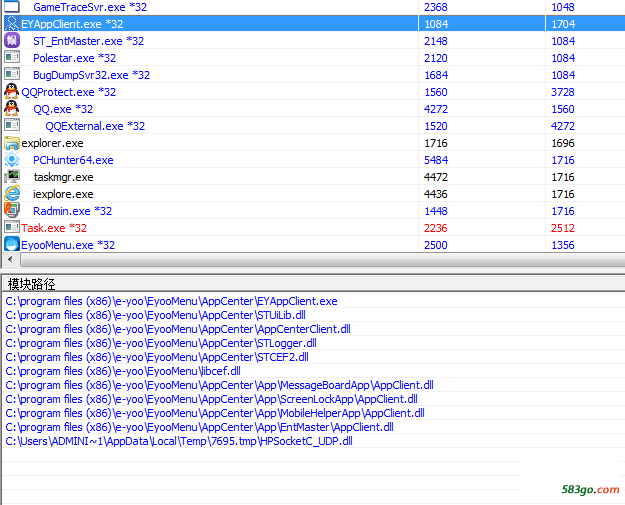Screen dimensions: 625x505
Task: Select the MobileHelperApp AppClient.dll path
Action: coord(215,413)
